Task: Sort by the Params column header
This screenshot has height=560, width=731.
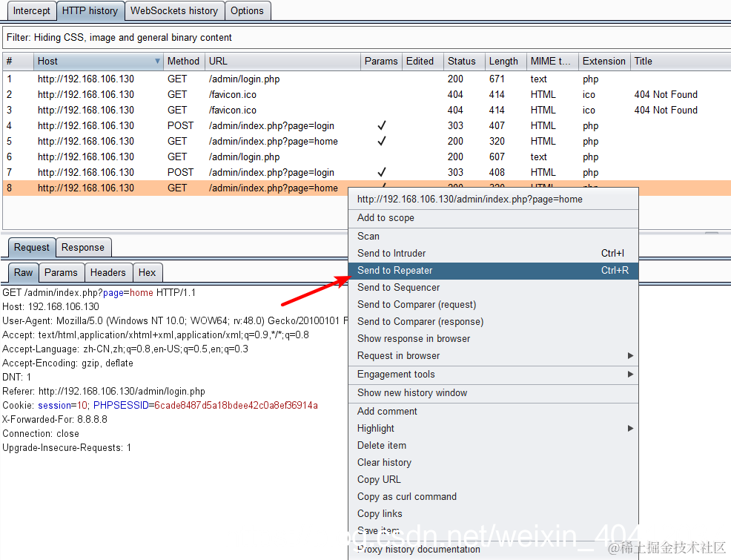Action: (381, 61)
